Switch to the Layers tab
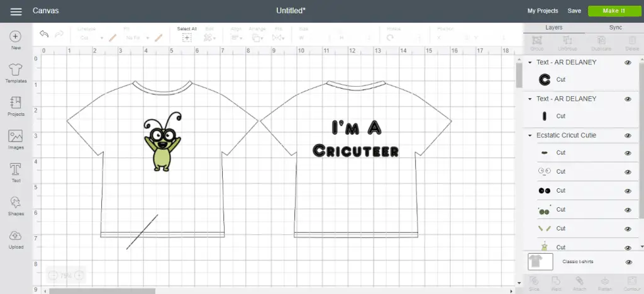Image resolution: width=644 pixels, height=294 pixels. click(x=553, y=28)
